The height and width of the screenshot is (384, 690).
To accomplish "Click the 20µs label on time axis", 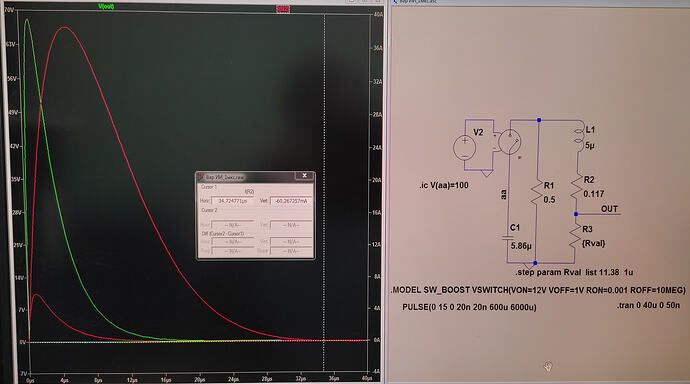I will point(200,379).
